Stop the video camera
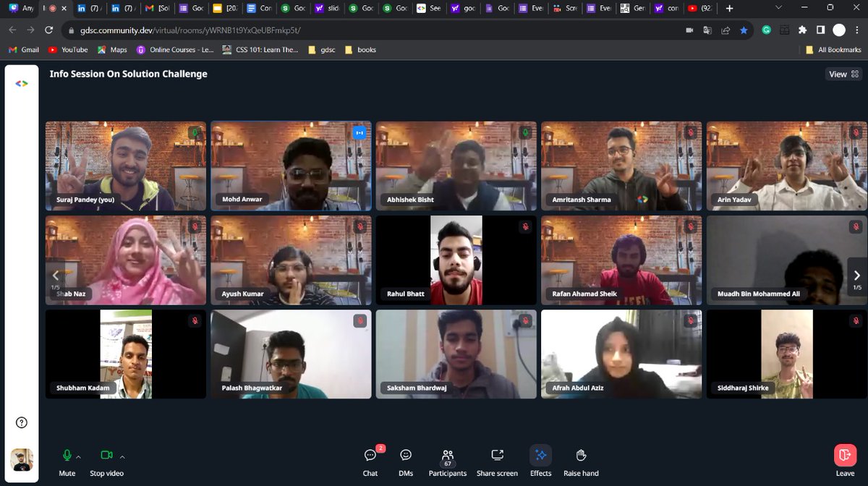Image resolution: width=868 pixels, height=486 pixels. 106,461
